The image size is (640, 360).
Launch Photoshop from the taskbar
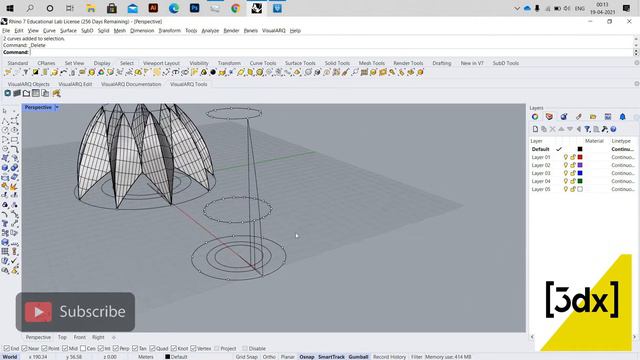(194, 8)
